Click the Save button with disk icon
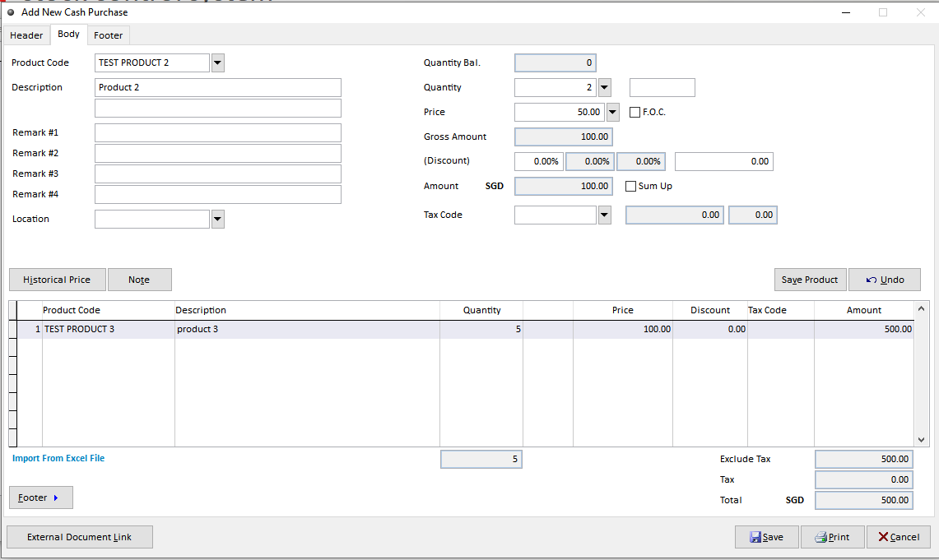Screen dimensions: 939x560 click(x=767, y=537)
